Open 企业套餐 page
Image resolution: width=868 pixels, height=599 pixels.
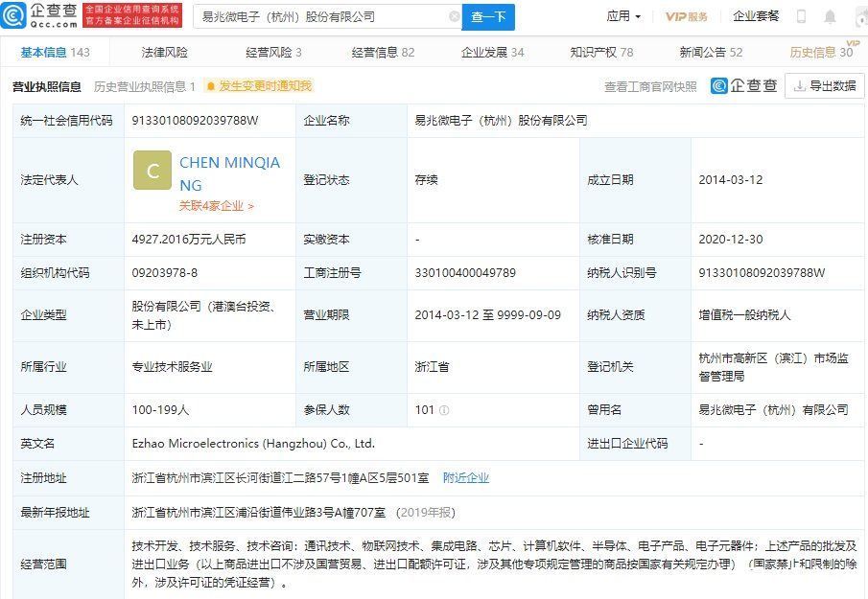click(x=756, y=16)
